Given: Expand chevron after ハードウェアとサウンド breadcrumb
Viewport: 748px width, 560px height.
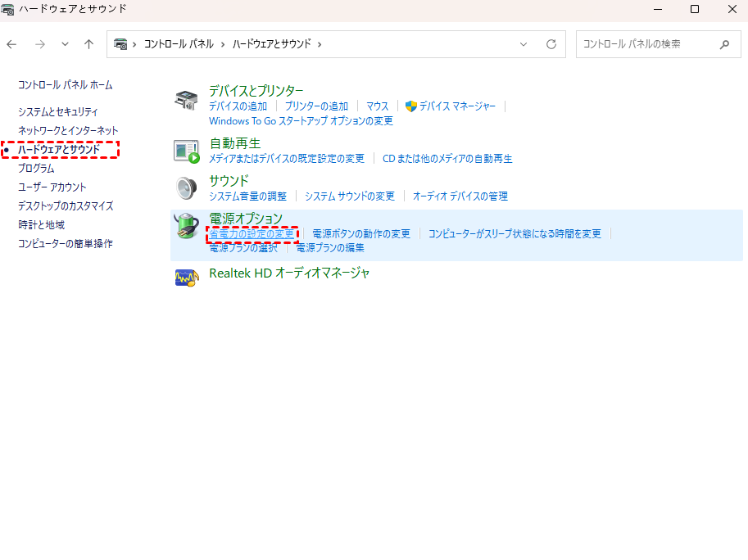Looking at the screenshot, I should coord(320,44).
